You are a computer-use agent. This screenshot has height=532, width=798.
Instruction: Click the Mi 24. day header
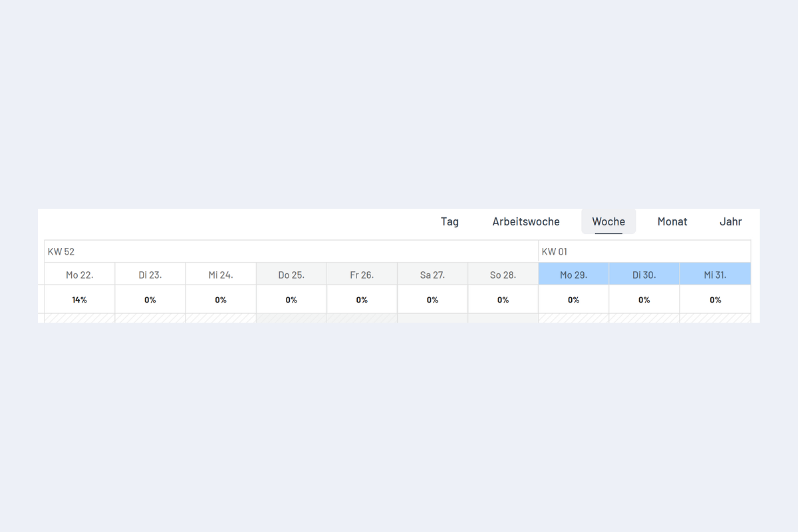pyautogui.click(x=221, y=275)
